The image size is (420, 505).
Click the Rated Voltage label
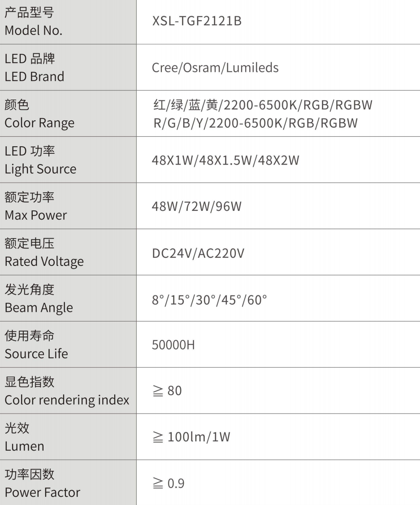pyautogui.click(x=44, y=261)
